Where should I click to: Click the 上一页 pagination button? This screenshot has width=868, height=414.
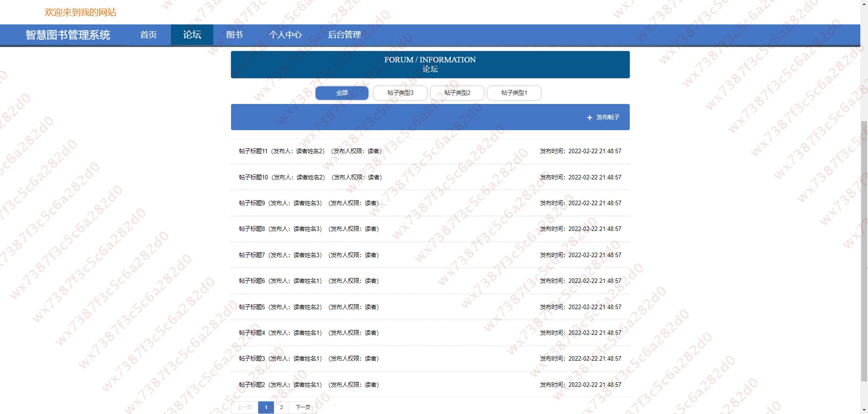click(x=245, y=408)
